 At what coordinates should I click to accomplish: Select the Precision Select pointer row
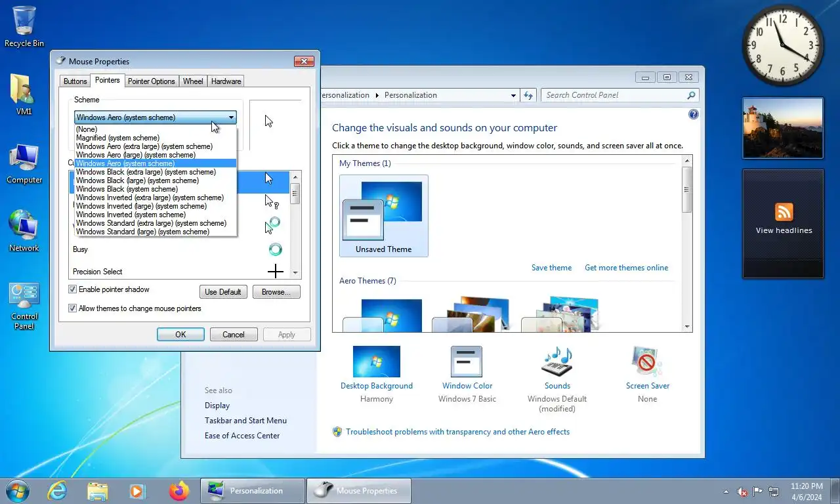coord(179,271)
